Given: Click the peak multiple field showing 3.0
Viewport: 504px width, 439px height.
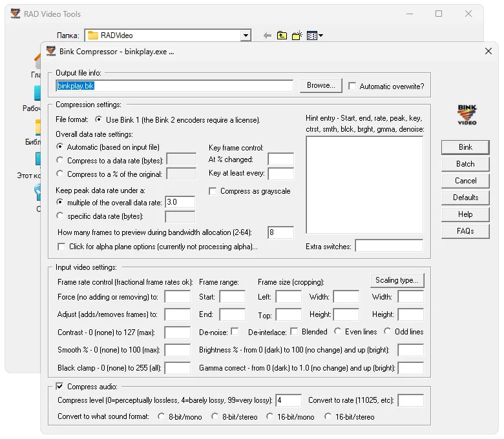Looking at the screenshot, I should 180,202.
